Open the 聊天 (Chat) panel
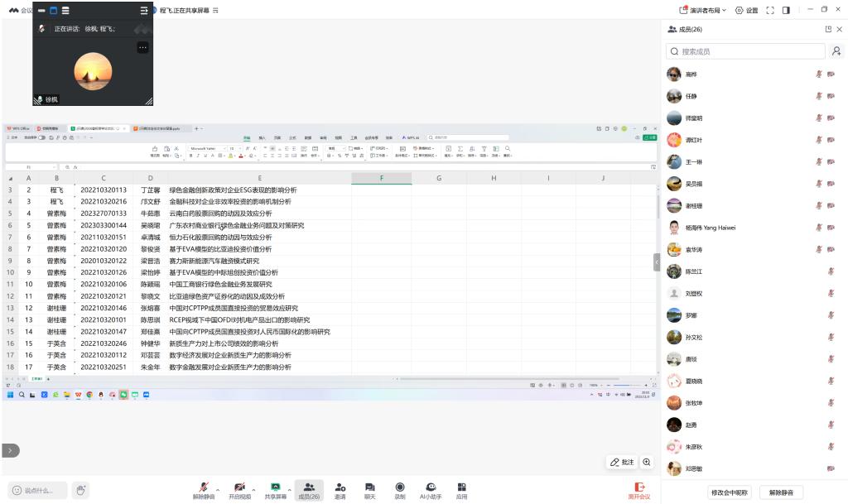The width and height of the screenshot is (848, 504). [370, 490]
